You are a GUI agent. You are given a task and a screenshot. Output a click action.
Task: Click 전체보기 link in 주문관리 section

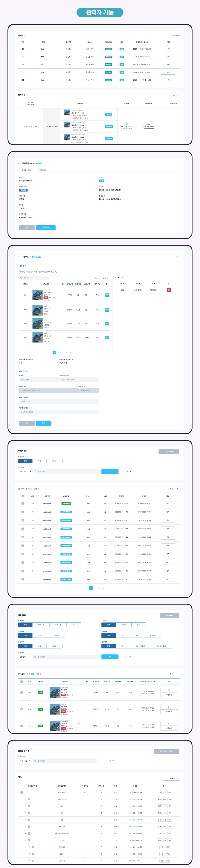coord(176,95)
